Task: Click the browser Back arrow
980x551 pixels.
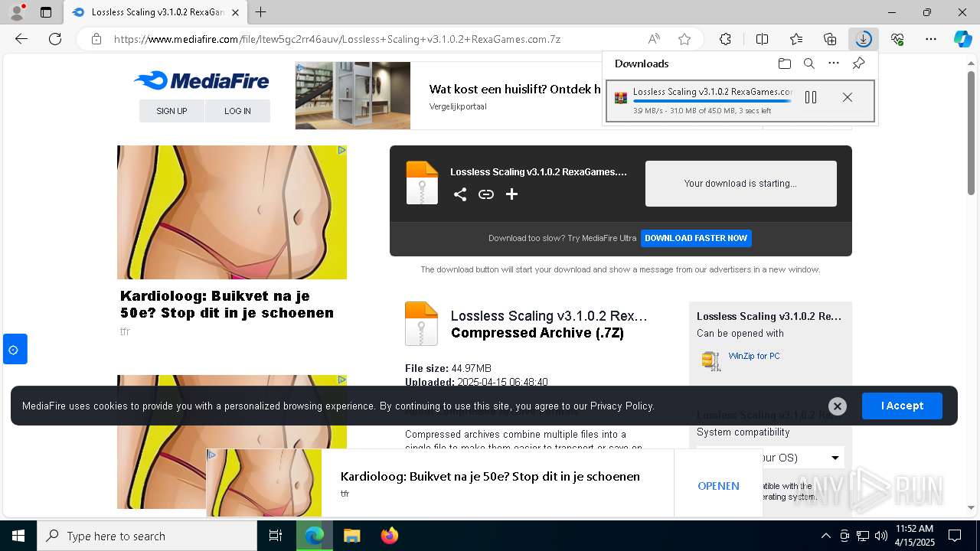Action: [x=21, y=39]
